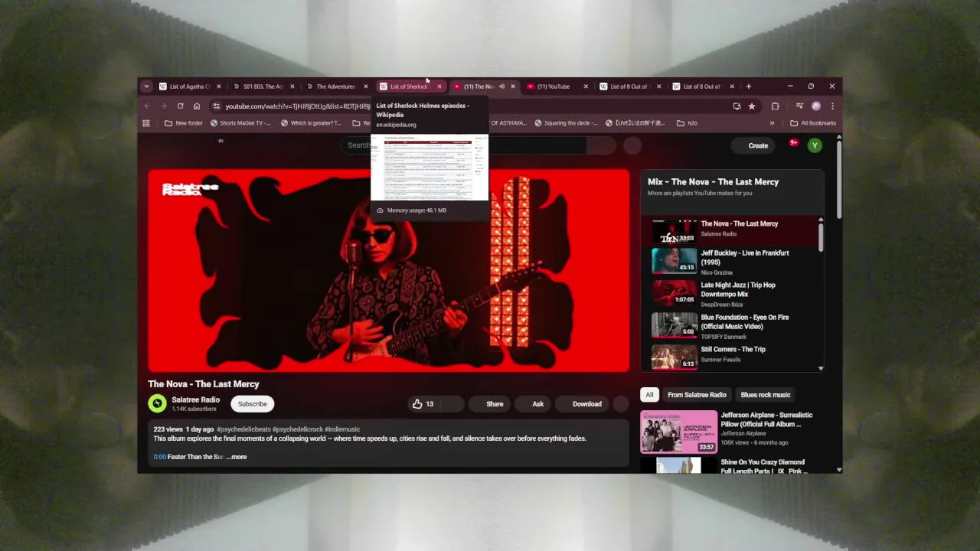The image size is (980, 551).
Task: Click the Mix - The Nova playlist title
Action: tap(713, 182)
